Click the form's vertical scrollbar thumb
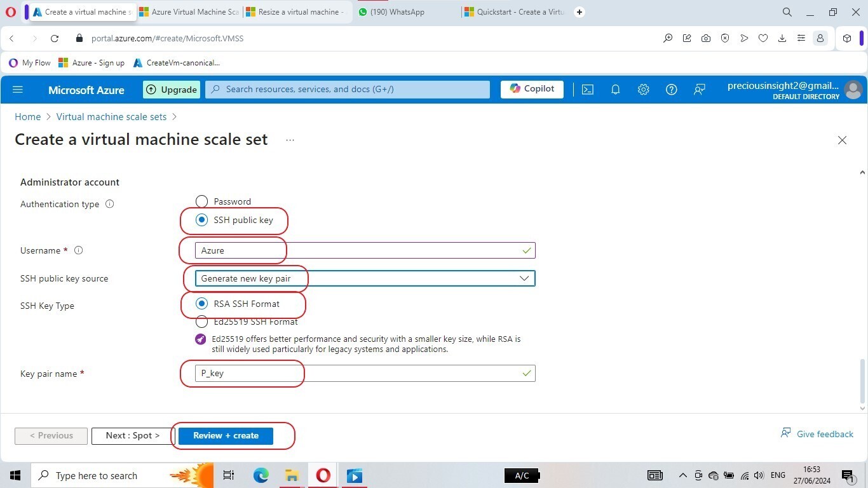Image resolution: width=868 pixels, height=488 pixels. pyautogui.click(x=862, y=381)
